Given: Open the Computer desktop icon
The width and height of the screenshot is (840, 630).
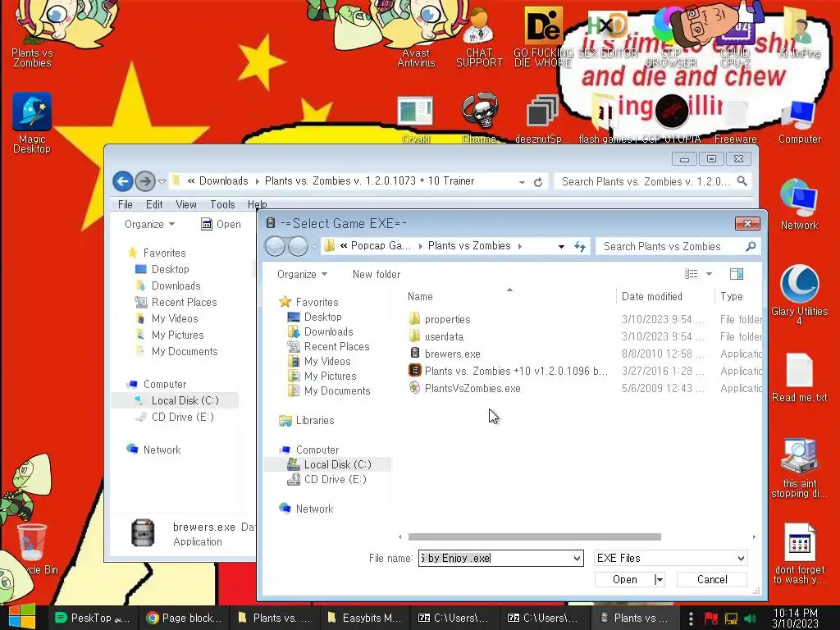Looking at the screenshot, I should (799, 121).
